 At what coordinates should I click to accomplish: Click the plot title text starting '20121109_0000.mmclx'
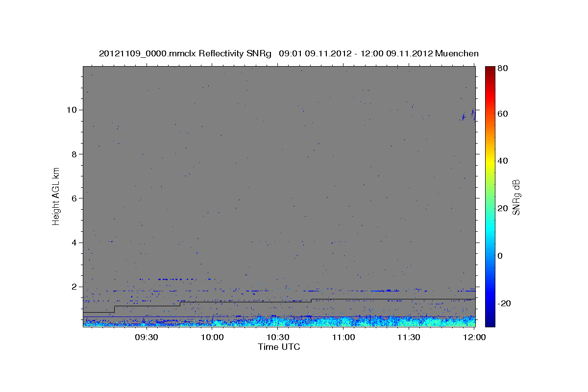(289, 53)
